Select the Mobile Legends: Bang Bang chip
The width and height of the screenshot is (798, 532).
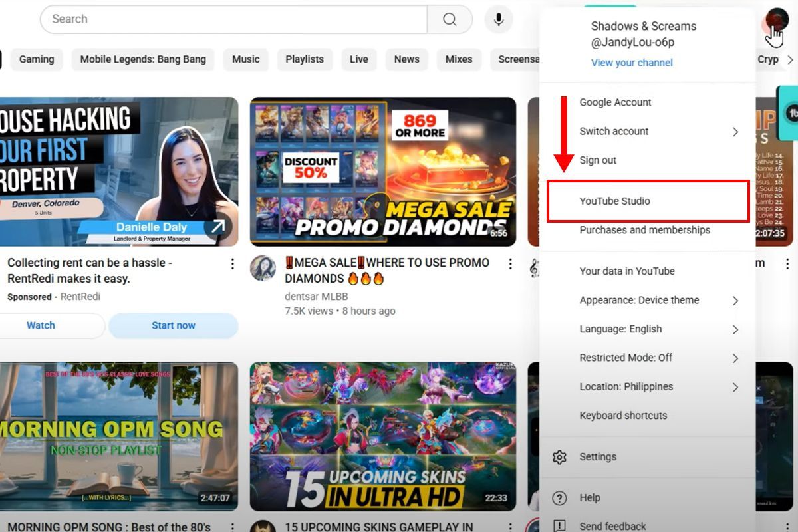tap(143, 59)
